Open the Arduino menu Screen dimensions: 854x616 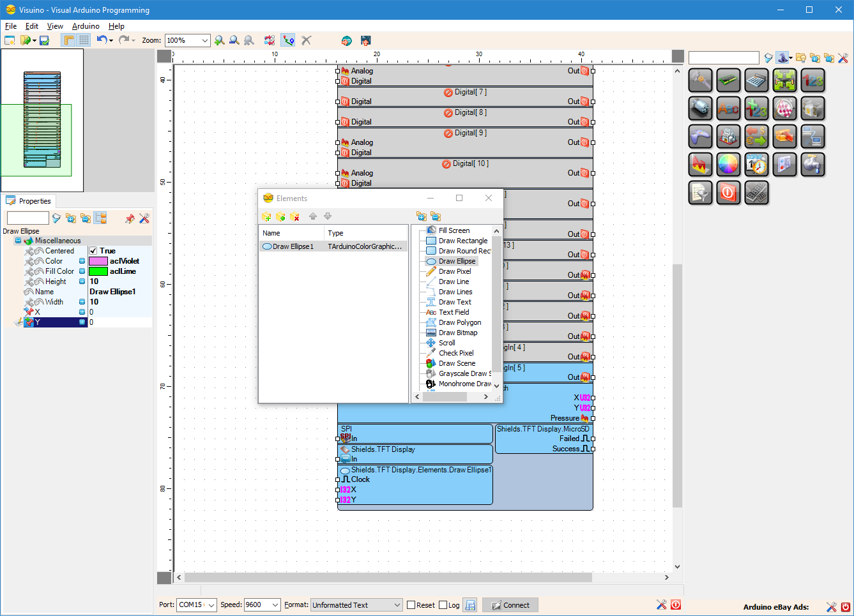(86, 26)
